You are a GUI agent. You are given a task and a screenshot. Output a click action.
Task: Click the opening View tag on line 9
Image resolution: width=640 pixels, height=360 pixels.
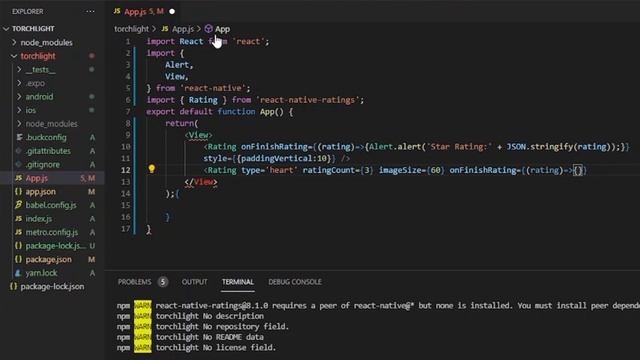pos(198,135)
